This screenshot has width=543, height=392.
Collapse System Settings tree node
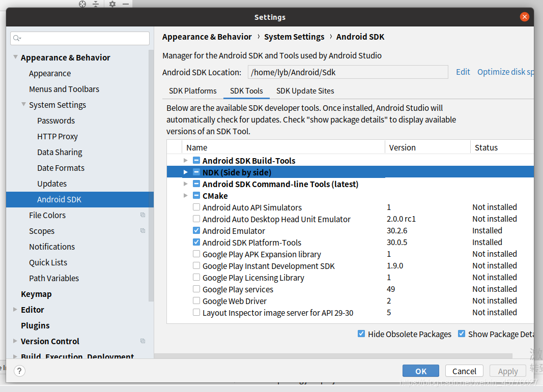click(23, 104)
